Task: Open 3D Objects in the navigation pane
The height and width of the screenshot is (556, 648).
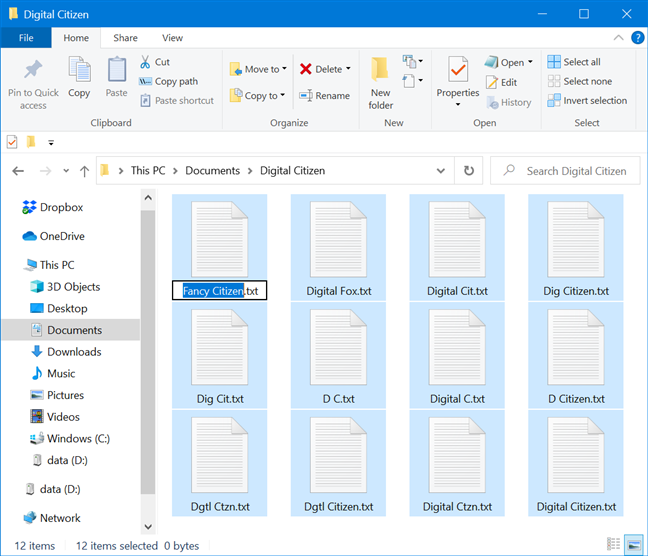Action: click(x=65, y=286)
